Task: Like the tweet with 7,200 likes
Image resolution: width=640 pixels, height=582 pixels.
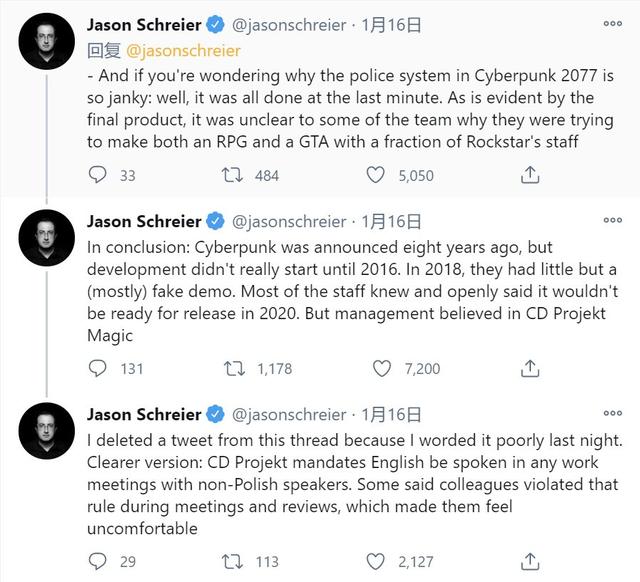Action: pos(382,368)
